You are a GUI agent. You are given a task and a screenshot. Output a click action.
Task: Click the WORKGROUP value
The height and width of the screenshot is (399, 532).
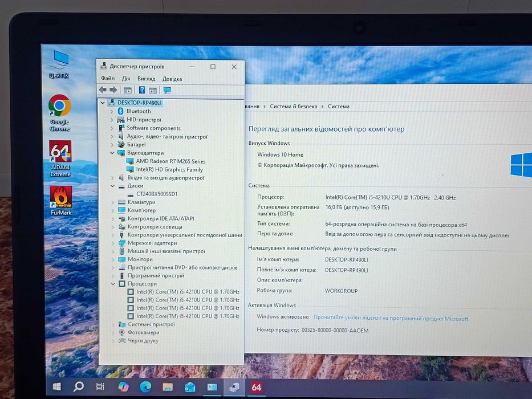[342, 291]
